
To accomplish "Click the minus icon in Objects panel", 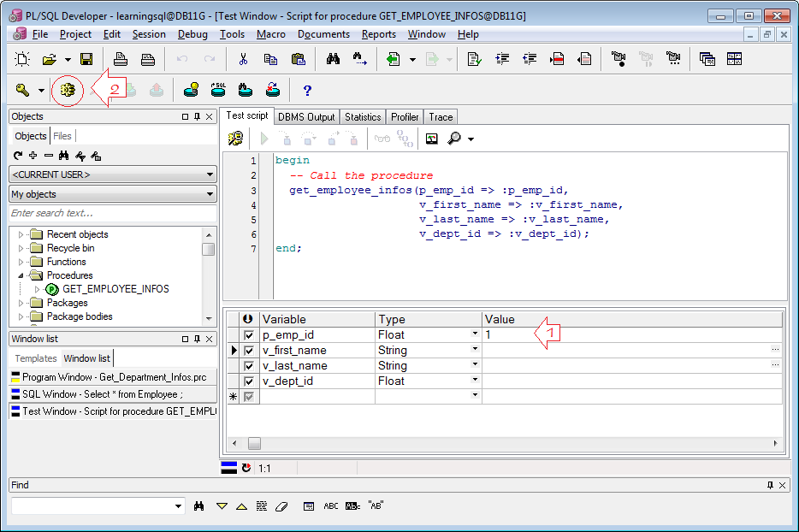I will (49, 156).
